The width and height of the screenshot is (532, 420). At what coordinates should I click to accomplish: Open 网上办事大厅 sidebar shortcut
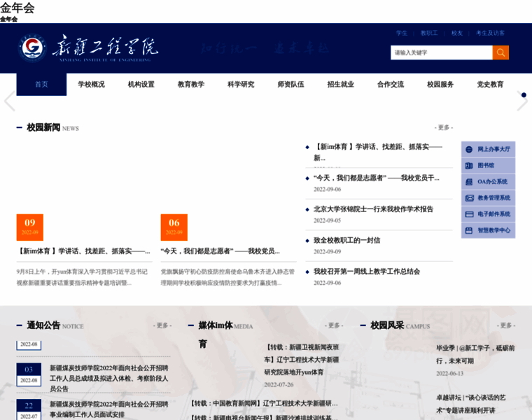tap(489, 149)
